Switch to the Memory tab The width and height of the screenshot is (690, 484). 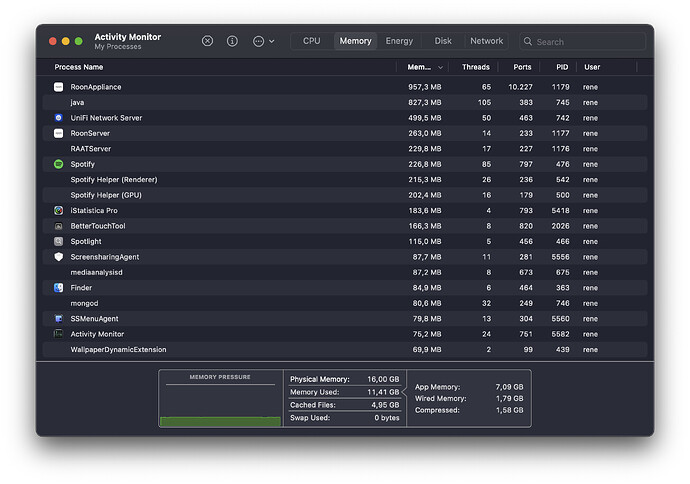[355, 41]
